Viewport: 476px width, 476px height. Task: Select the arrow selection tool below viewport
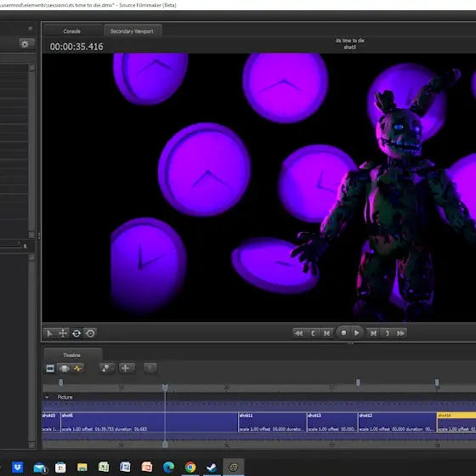[x=49, y=333]
